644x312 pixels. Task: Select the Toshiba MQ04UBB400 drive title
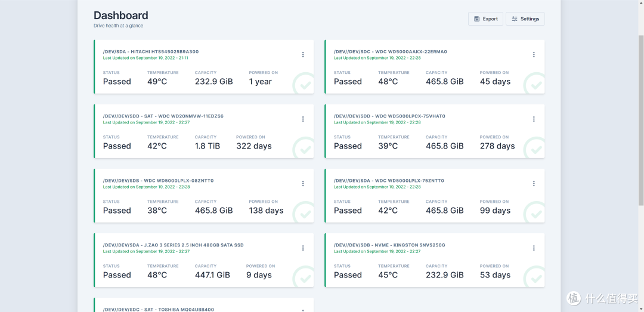click(158, 310)
